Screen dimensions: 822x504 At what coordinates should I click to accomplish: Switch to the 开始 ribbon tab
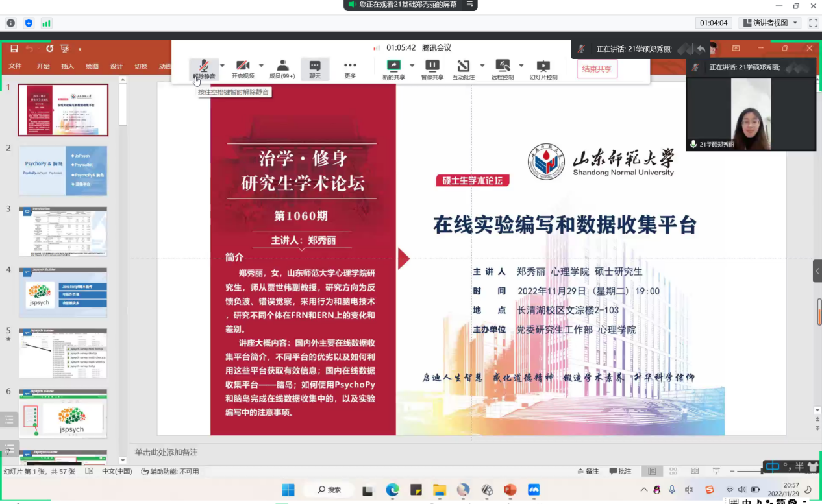pyautogui.click(x=44, y=66)
